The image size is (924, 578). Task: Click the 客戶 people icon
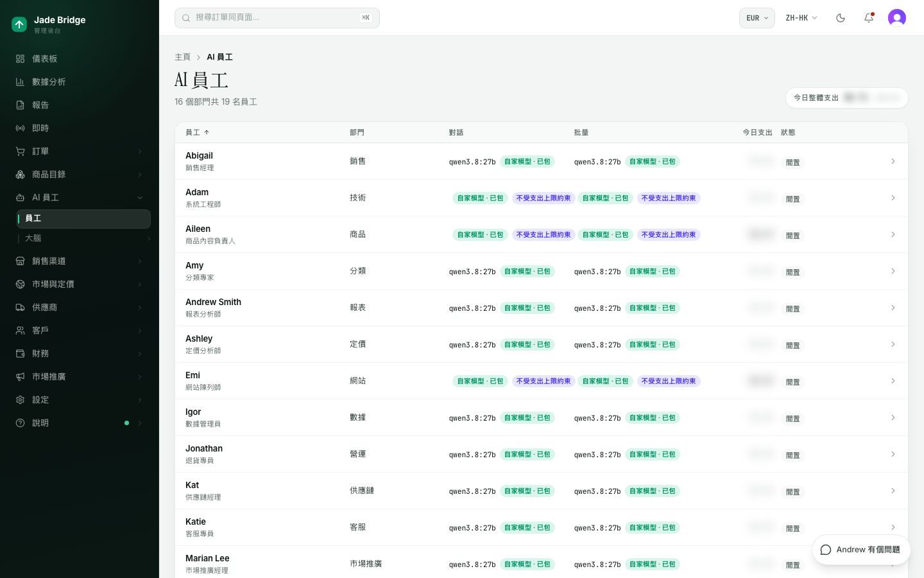click(20, 330)
